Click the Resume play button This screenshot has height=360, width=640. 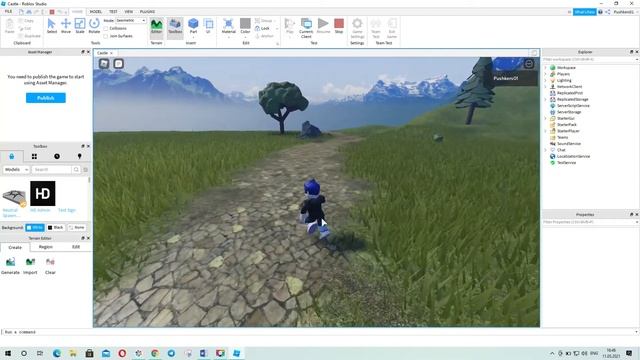[x=323, y=26]
